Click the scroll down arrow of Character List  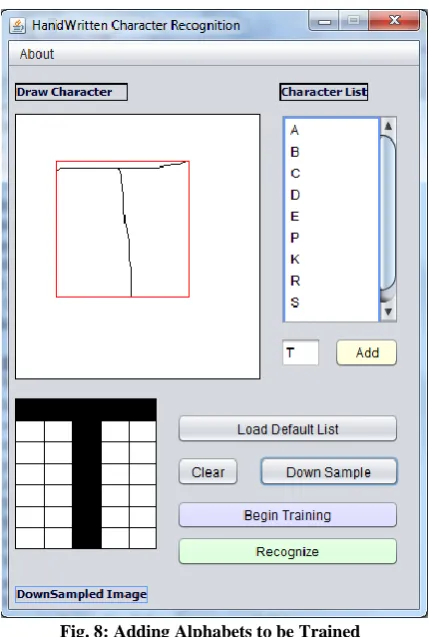[x=388, y=312]
